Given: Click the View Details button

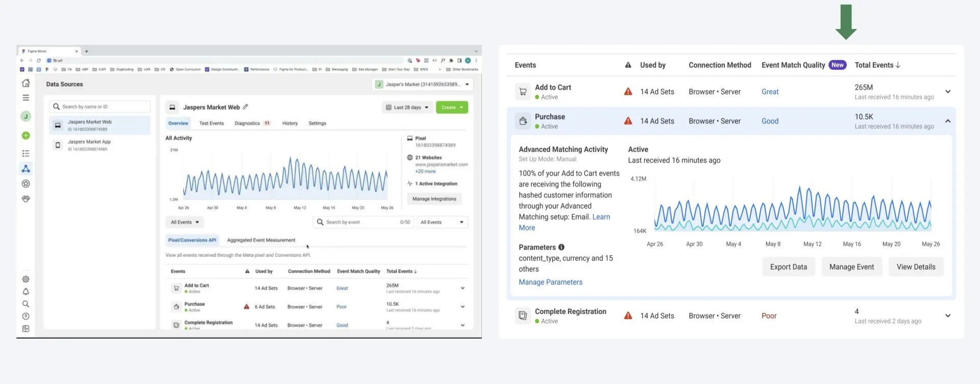Looking at the screenshot, I should (x=916, y=267).
